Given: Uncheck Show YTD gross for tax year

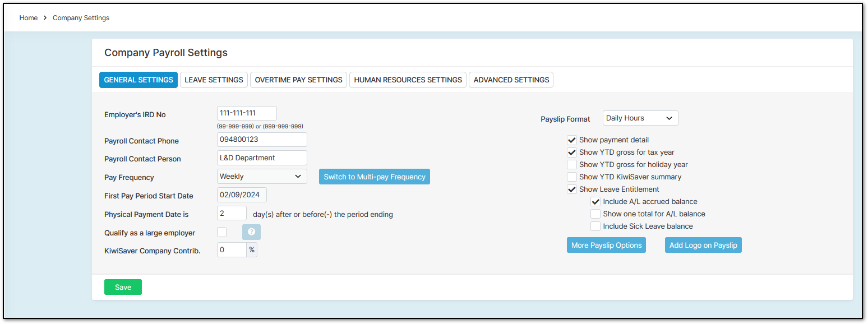Looking at the screenshot, I should 572,152.
